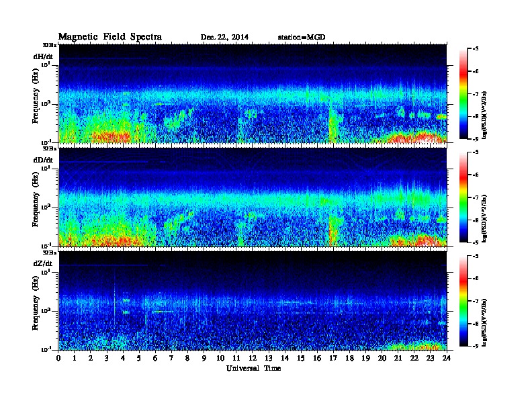
Task: Click the dZ/dt panel color bar
Action: [463, 301]
